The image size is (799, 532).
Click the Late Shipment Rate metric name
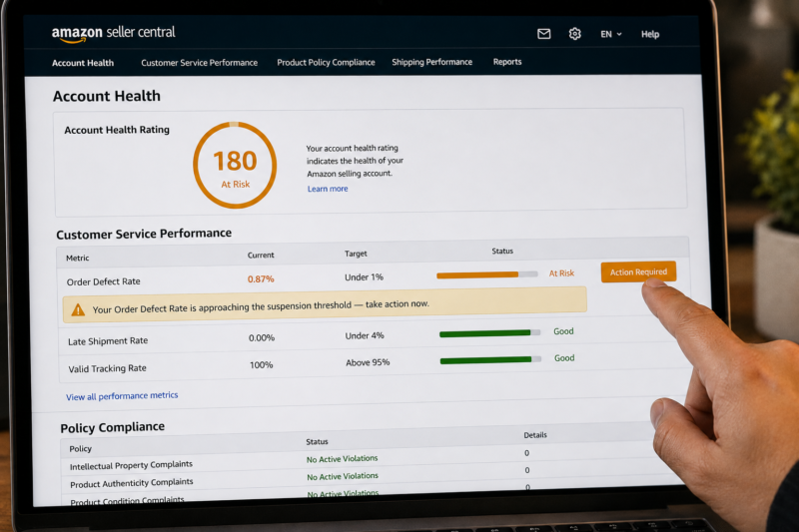tap(108, 341)
